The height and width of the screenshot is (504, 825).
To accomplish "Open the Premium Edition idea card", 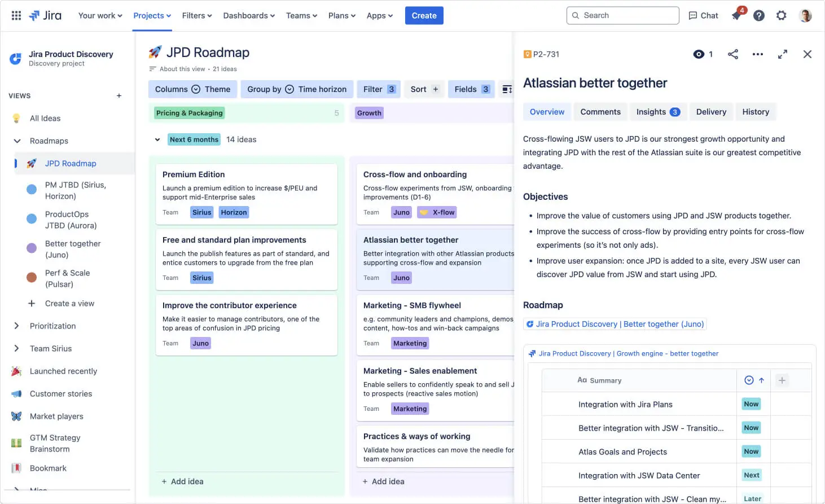I will (247, 194).
